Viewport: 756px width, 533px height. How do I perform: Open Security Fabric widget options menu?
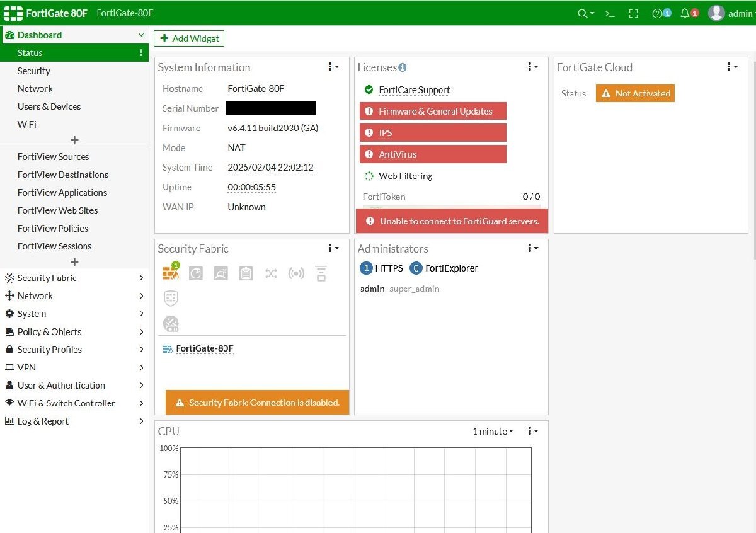(334, 248)
